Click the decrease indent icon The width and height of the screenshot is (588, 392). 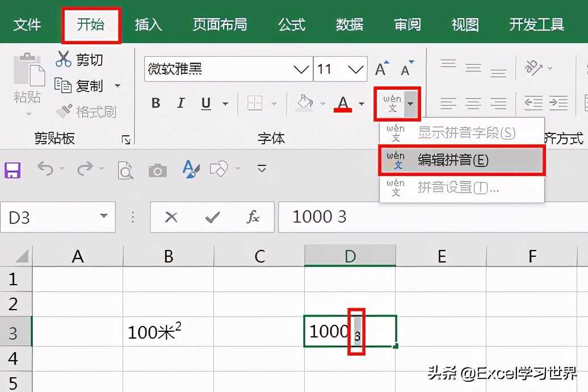click(x=534, y=103)
